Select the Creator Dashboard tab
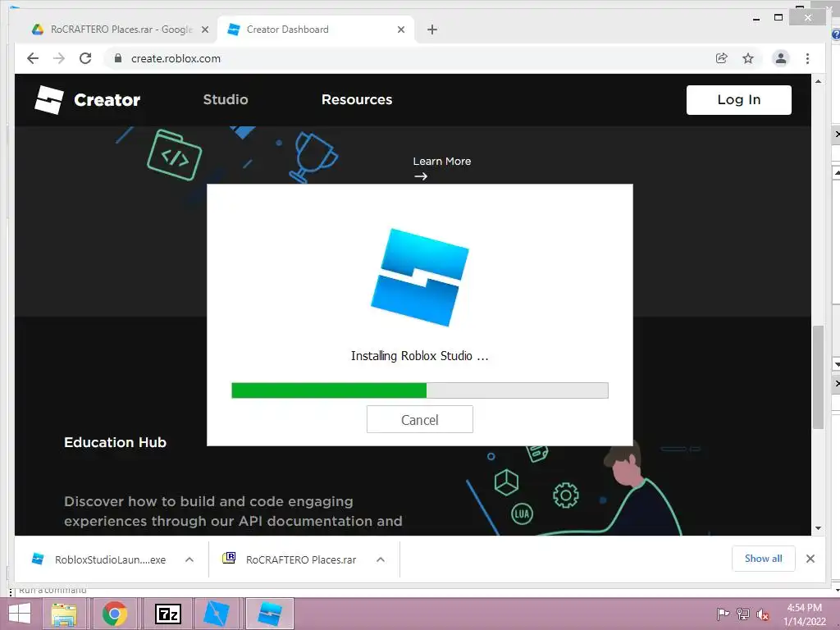This screenshot has width=840, height=630. pos(316,30)
